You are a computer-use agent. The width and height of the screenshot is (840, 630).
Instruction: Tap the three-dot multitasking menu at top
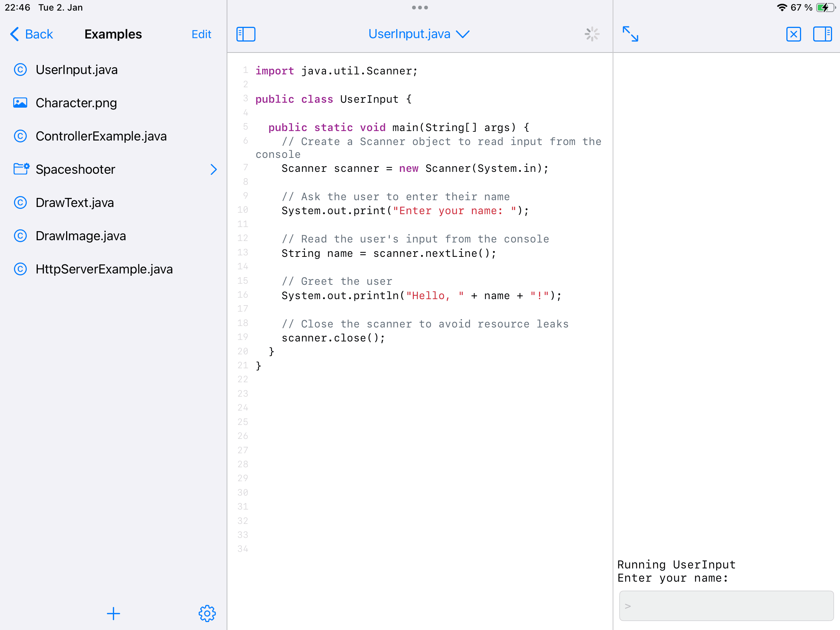(420, 8)
